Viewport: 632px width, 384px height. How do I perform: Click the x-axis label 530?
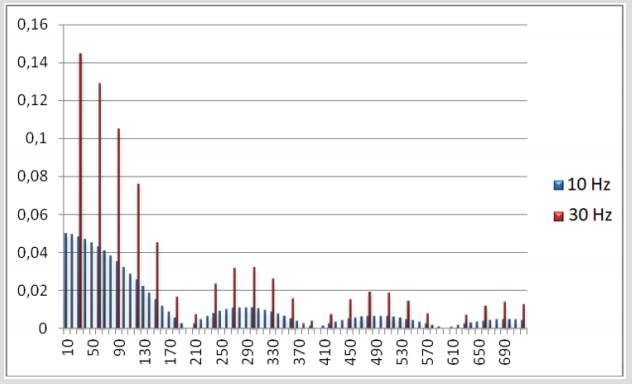pyautogui.click(x=402, y=351)
